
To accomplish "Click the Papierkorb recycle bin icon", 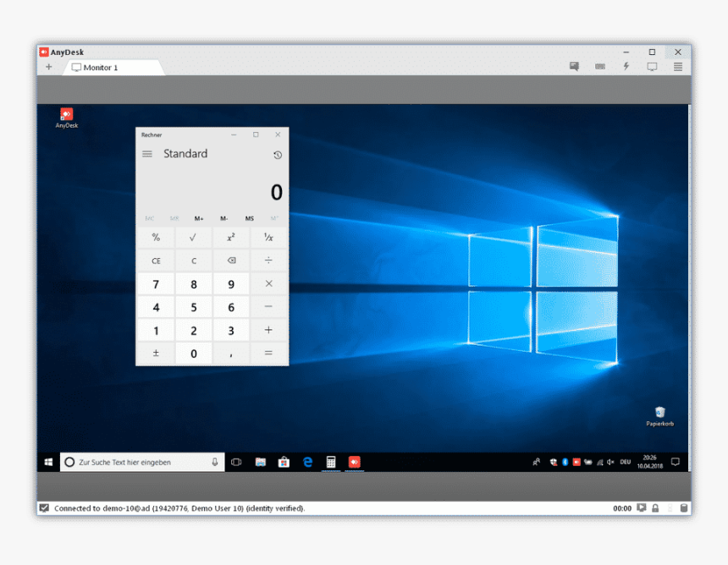I will pos(659,414).
